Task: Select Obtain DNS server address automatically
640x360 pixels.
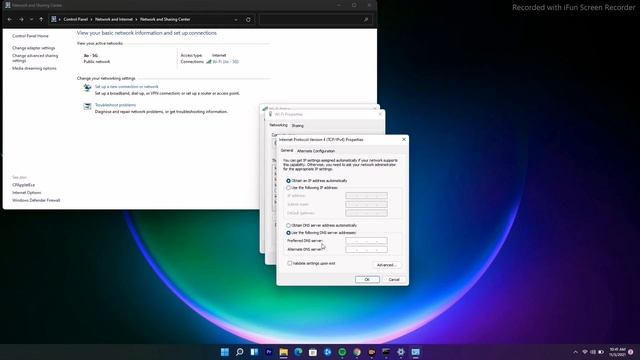Action: tap(322, 225)
